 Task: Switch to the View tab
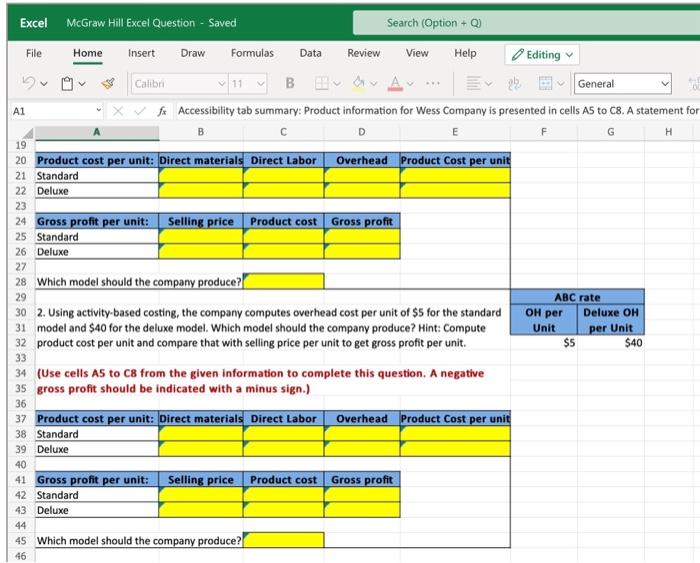point(417,53)
